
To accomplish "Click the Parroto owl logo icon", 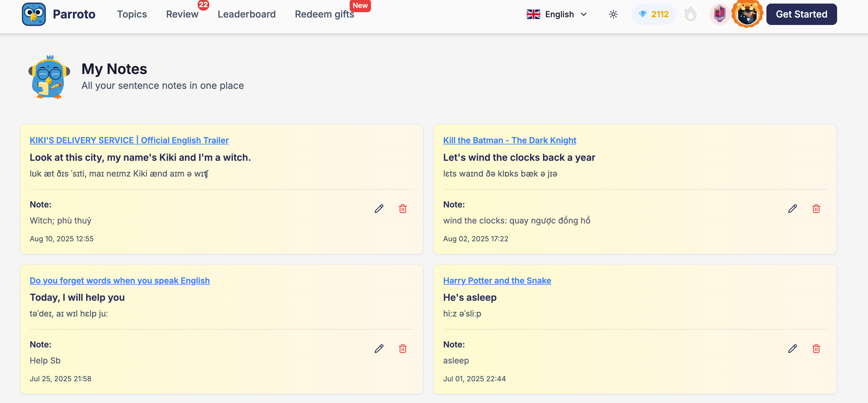I will click(x=34, y=14).
